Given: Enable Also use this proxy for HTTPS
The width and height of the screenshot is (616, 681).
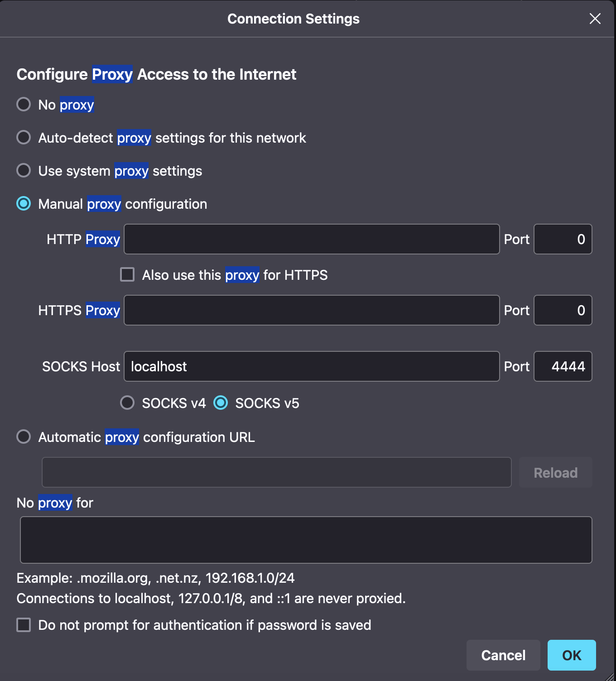Looking at the screenshot, I should tap(127, 275).
